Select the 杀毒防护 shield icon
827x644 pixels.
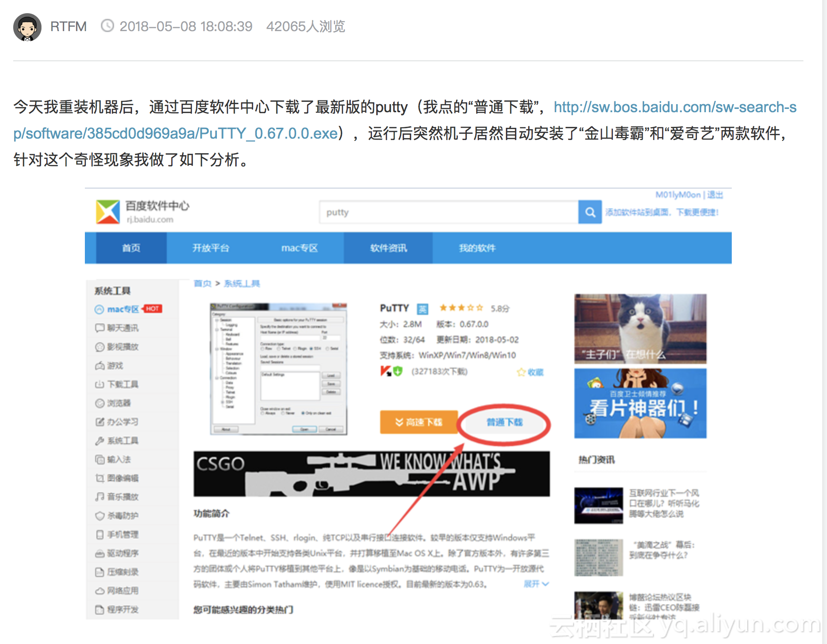(x=99, y=516)
